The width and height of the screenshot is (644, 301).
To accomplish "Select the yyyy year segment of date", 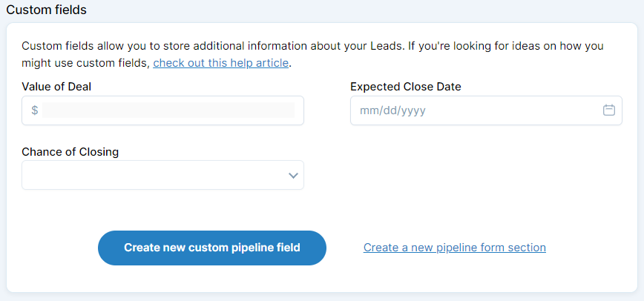I will (x=413, y=111).
